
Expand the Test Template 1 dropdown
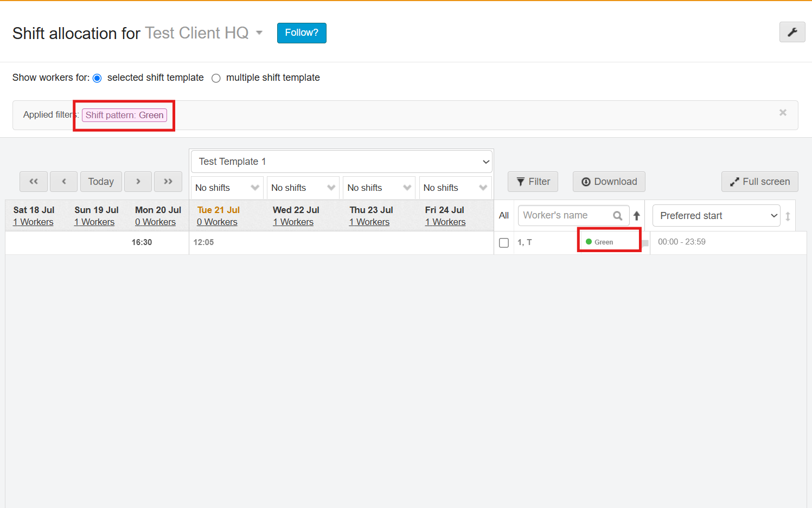coord(342,162)
